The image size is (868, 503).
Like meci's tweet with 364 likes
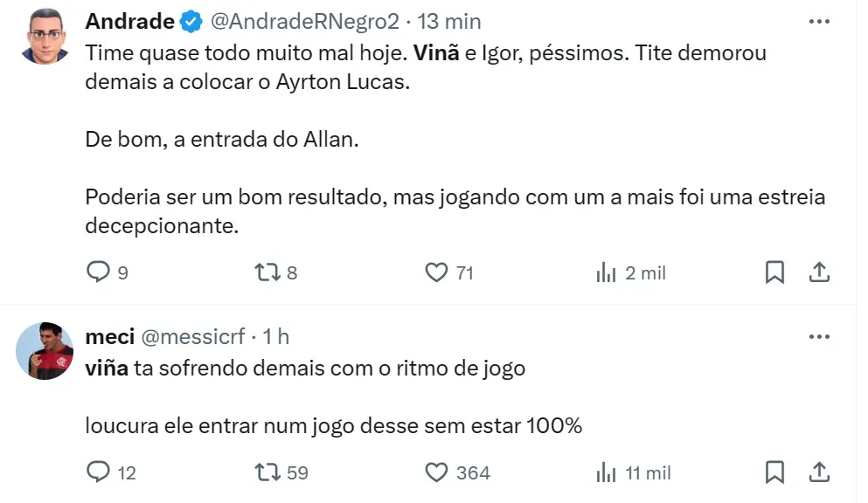click(436, 472)
